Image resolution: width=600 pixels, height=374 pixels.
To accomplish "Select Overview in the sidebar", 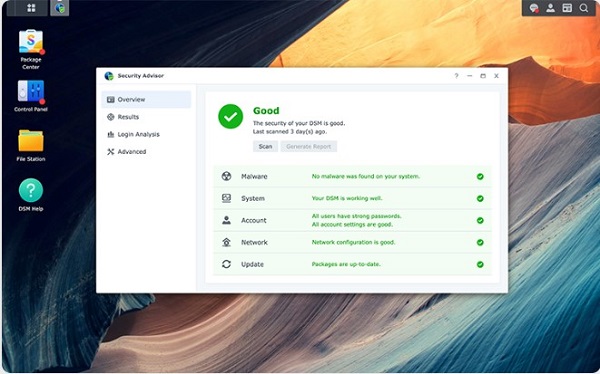I will coord(146,100).
